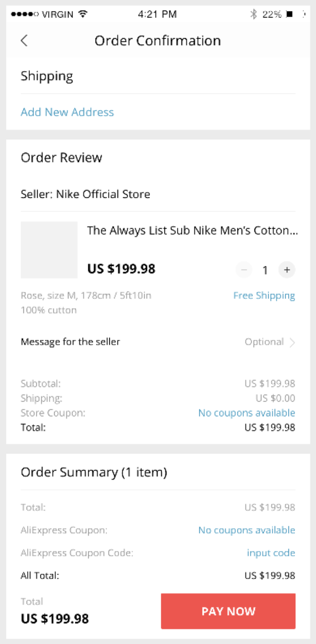Open Store Coupon No coupons available
This screenshot has height=644, width=316.
click(247, 413)
